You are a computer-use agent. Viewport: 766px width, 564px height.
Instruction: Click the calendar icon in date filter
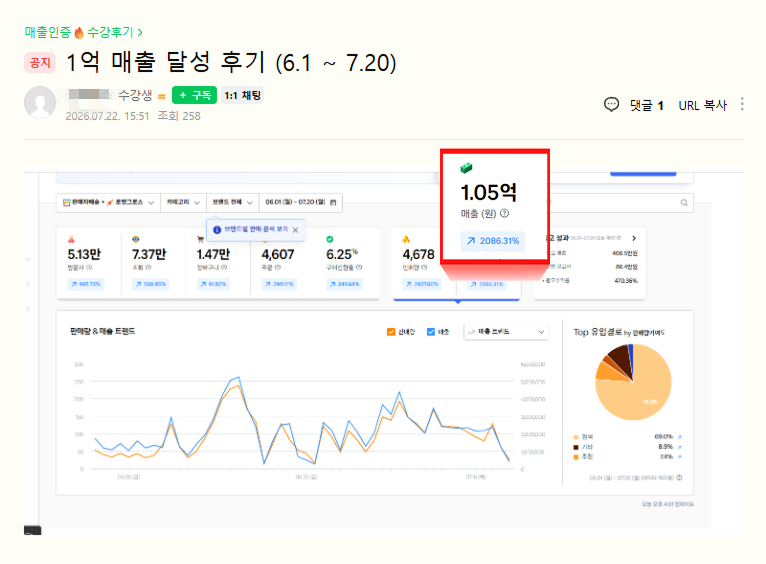(x=333, y=202)
